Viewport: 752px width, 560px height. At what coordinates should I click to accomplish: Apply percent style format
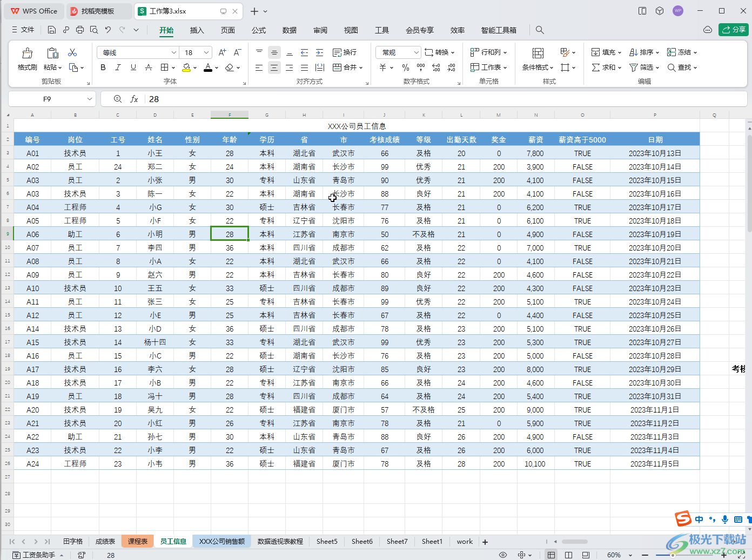[406, 68]
